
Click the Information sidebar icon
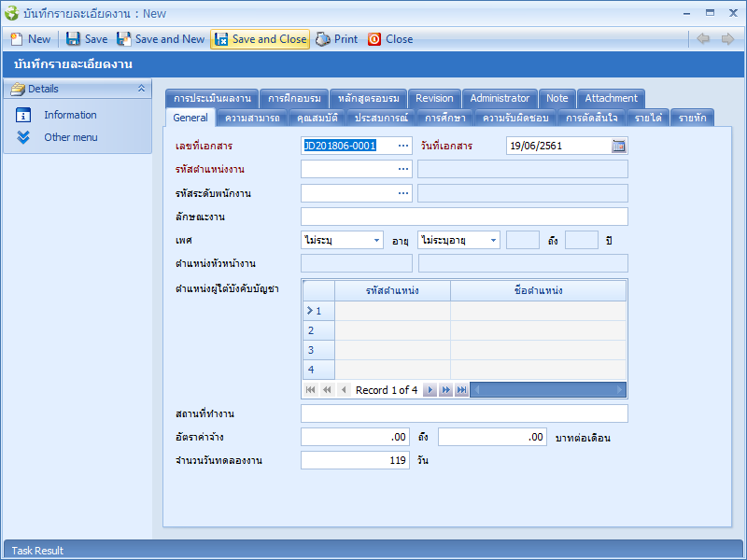point(23,115)
